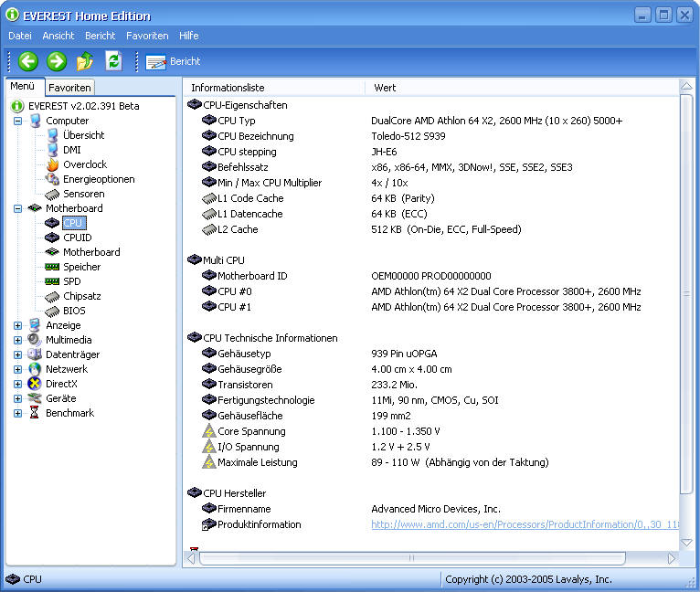Open the Chipsatz tree item
Viewport: 700px width, 592px height.
(x=81, y=296)
